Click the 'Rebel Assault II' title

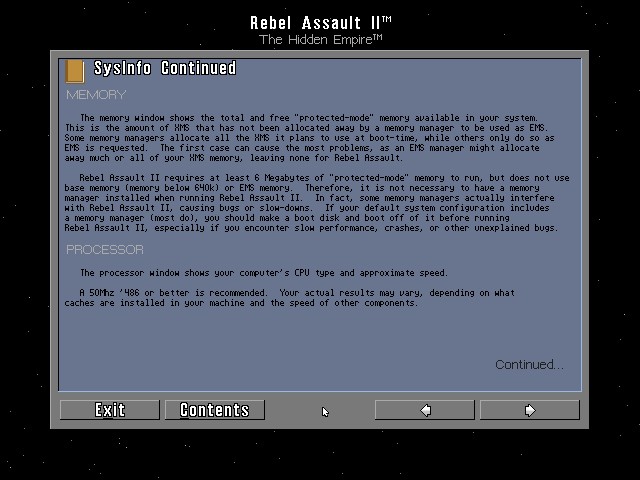[x=321, y=23]
